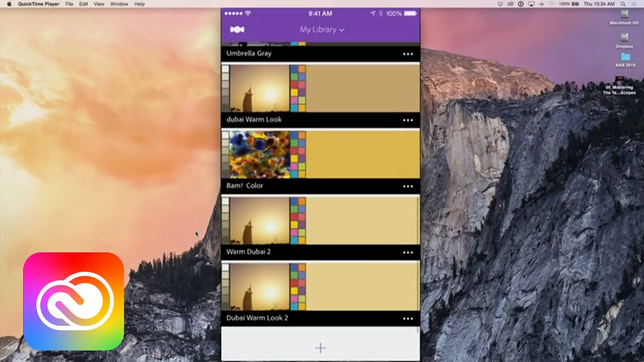Open the File menu
Image resolution: width=644 pixels, height=362 pixels.
point(69,4)
